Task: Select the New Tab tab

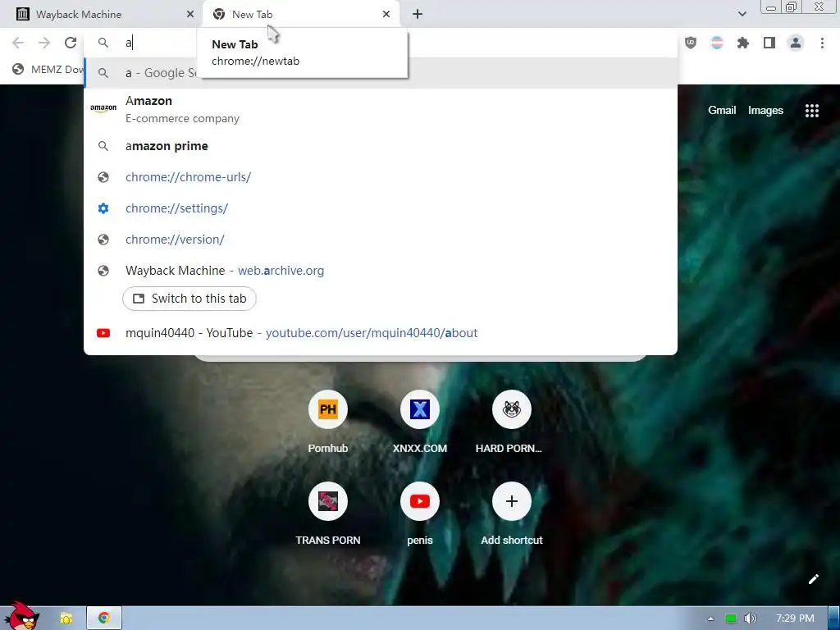Action: [x=300, y=15]
